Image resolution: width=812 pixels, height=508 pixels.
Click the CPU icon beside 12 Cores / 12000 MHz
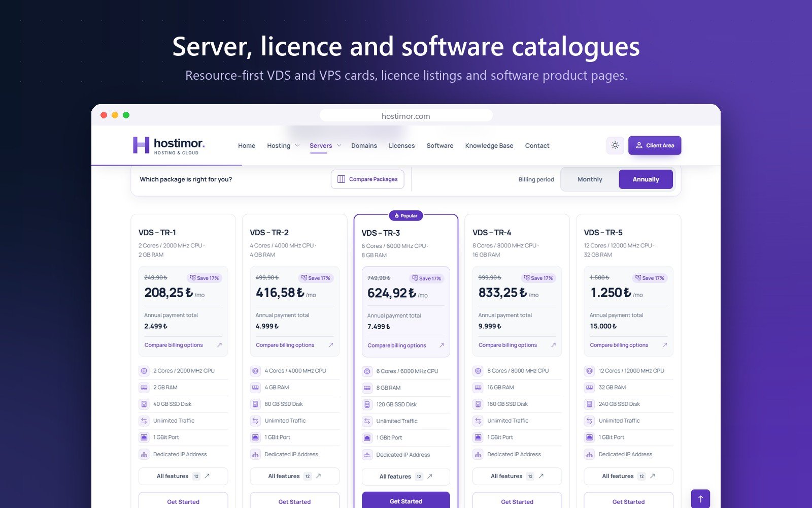pyautogui.click(x=589, y=371)
